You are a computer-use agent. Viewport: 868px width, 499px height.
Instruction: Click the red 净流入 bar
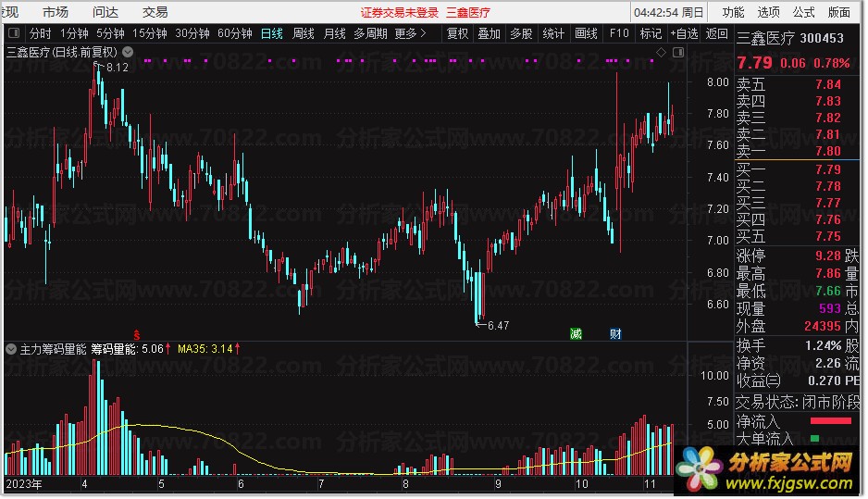coord(830,421)
